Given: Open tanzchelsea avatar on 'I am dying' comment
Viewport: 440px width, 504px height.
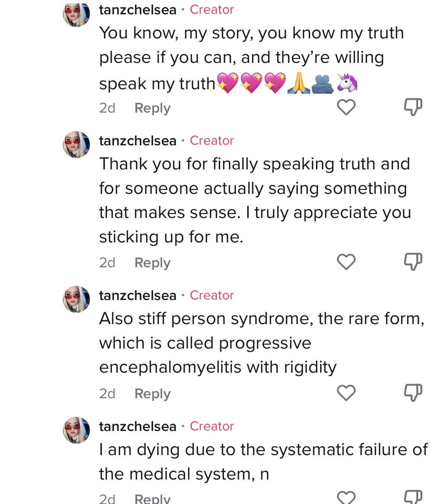Looking at the screenshot, I should click(76, 430).
